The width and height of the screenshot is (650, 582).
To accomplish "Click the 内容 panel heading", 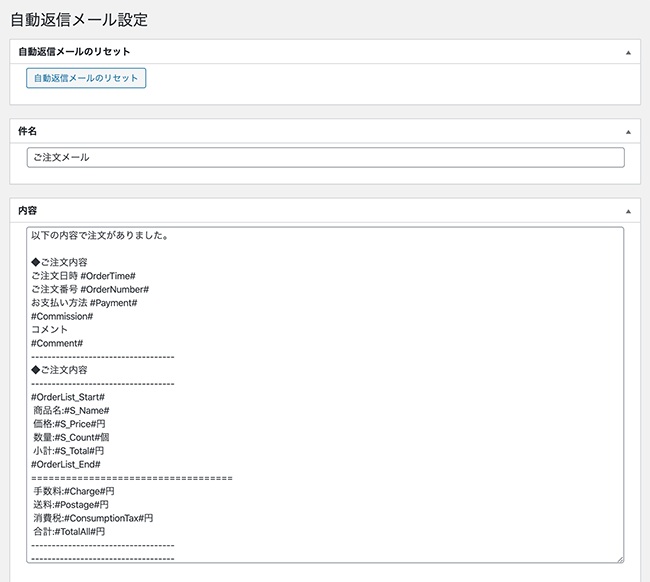I will (x=27, y=211).
